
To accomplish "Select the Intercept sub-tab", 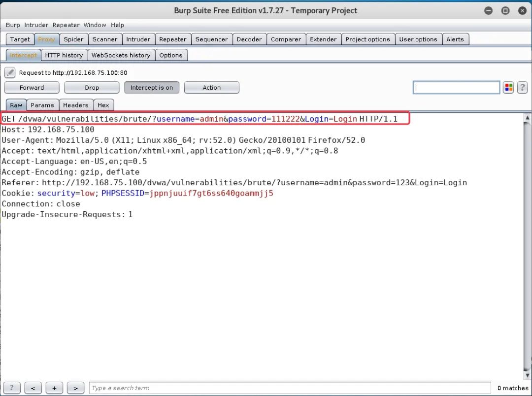I will (24, 55).
